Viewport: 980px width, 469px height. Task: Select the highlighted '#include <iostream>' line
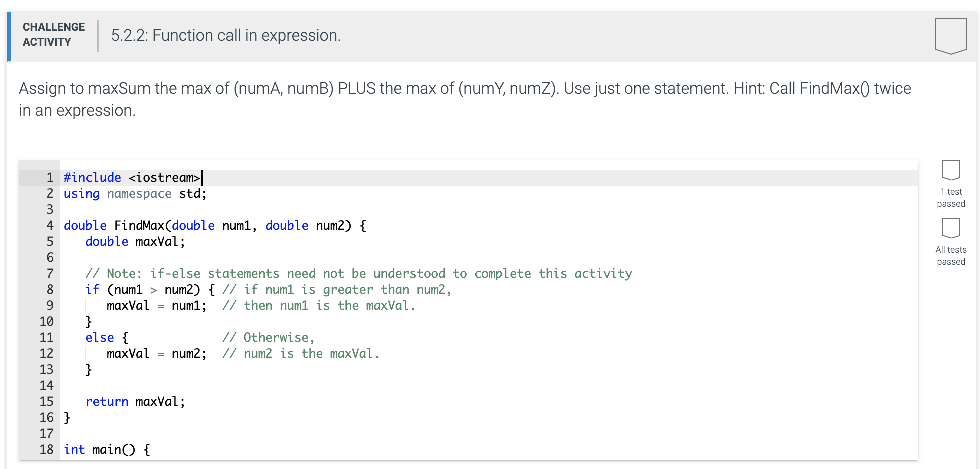pos(132,177)
